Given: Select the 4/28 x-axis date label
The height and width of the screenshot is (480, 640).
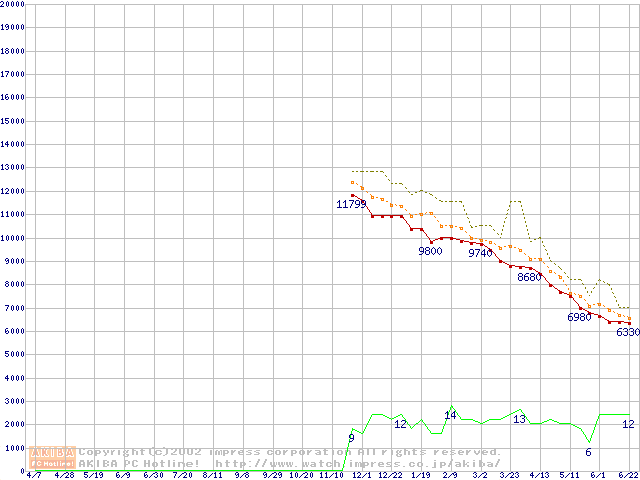Looking at the screenshot, I should point(64,476).
